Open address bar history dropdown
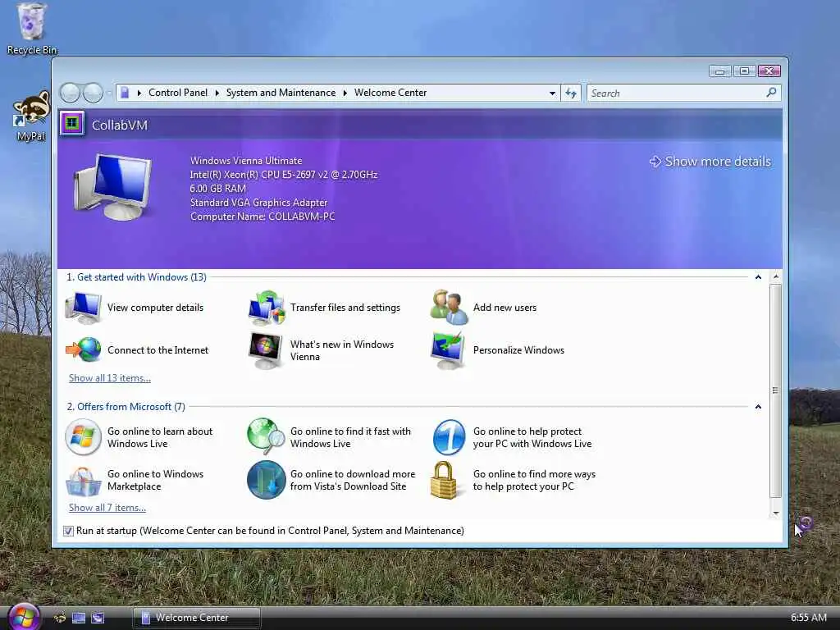 pos(552,94)
